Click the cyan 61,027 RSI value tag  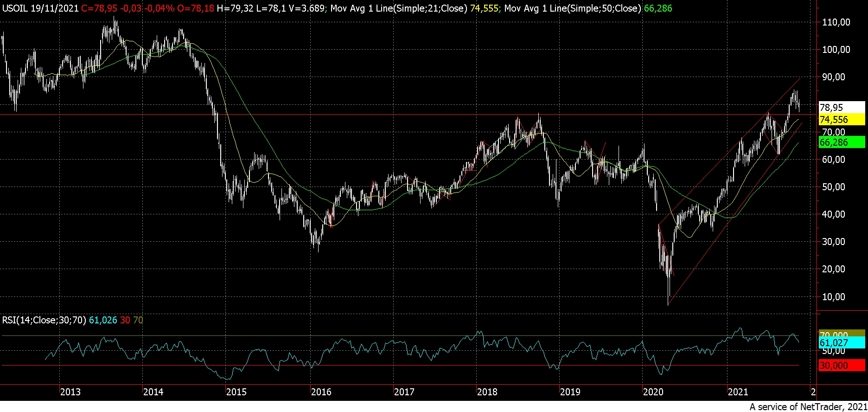point(842,343)
